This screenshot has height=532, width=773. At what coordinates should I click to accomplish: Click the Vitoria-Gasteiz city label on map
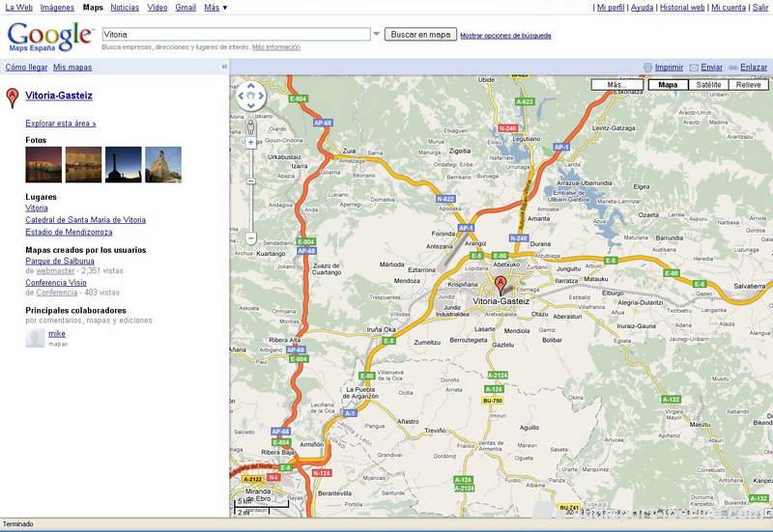pyautogui.click(x=501, y=301)
